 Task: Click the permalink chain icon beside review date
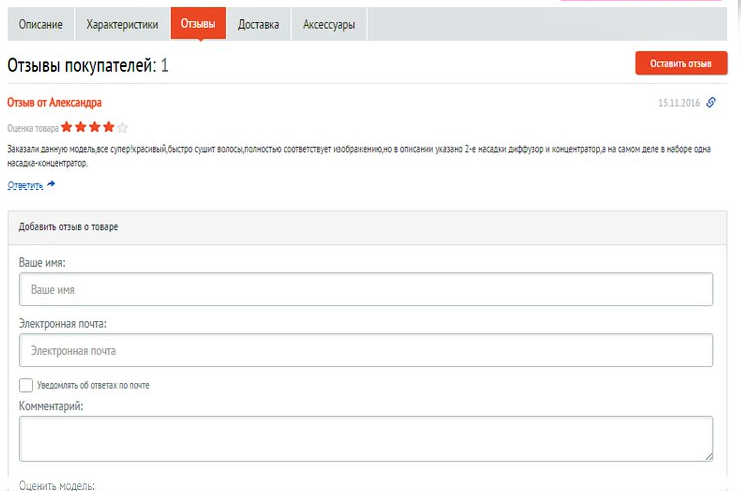tap(711, 102)
